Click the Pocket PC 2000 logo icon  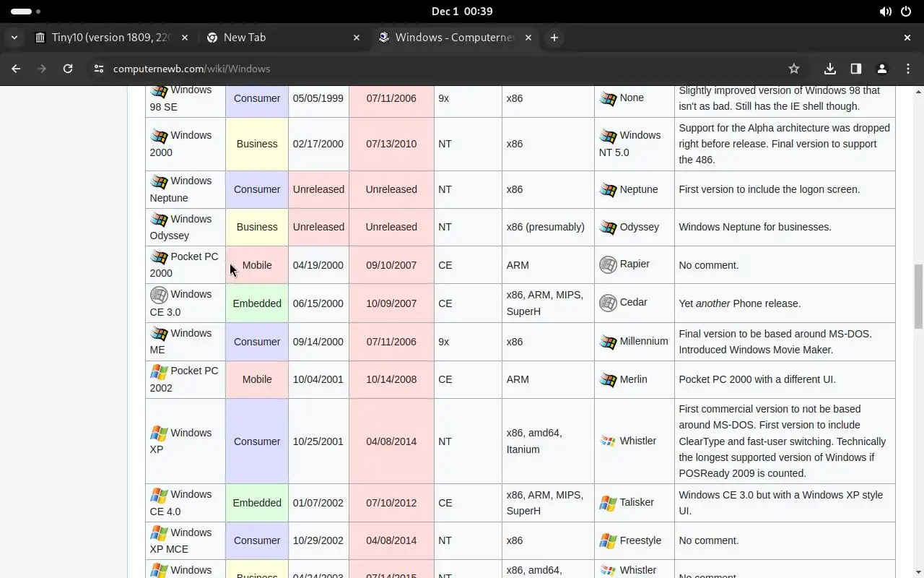[159, 257]
